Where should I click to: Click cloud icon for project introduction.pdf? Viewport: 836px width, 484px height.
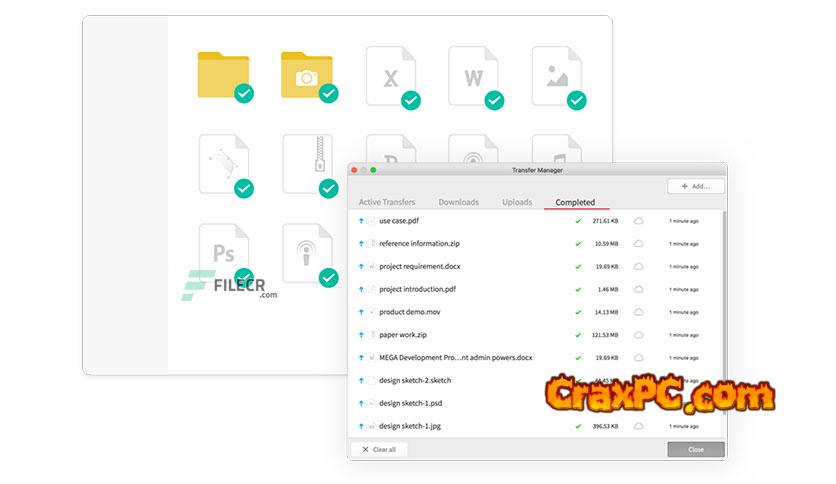pyautogui.click(x=638, y=289)
